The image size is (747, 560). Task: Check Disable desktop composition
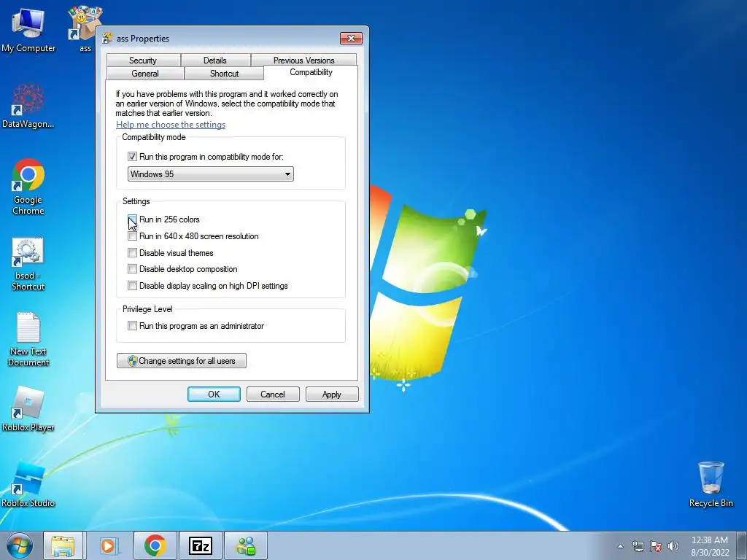[133, 269]
